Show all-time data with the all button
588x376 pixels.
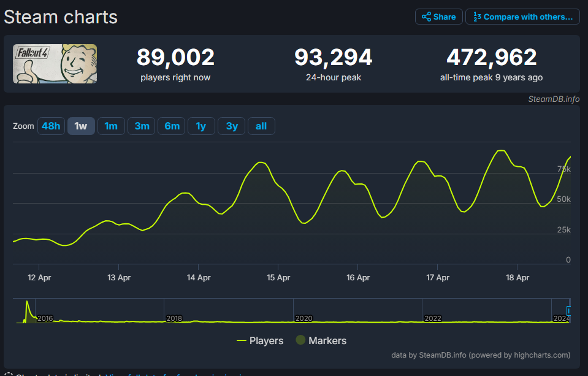coord(261,126)
